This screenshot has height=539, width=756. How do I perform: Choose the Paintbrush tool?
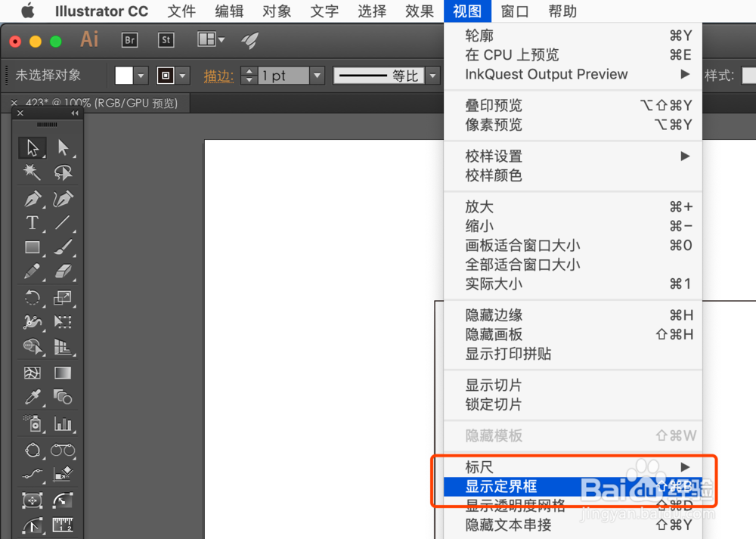click(64, 247)
